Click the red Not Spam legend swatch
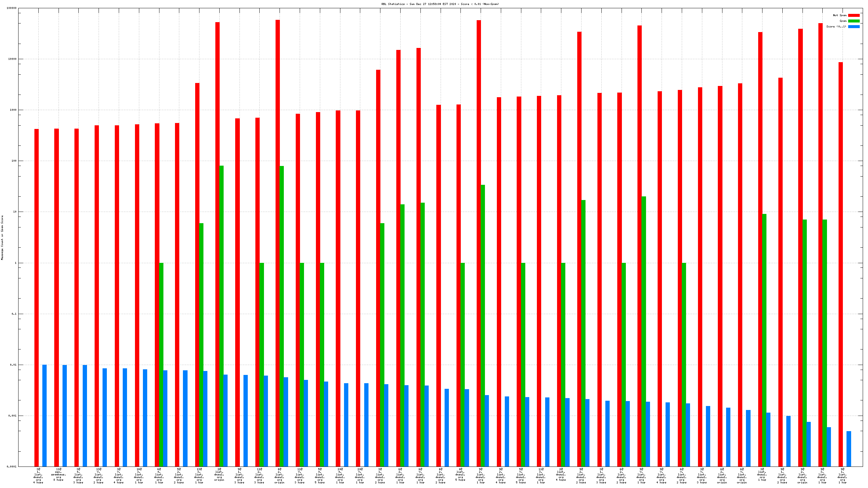The height and width of the screenshot is (488, 868). (x=853, y=15)
